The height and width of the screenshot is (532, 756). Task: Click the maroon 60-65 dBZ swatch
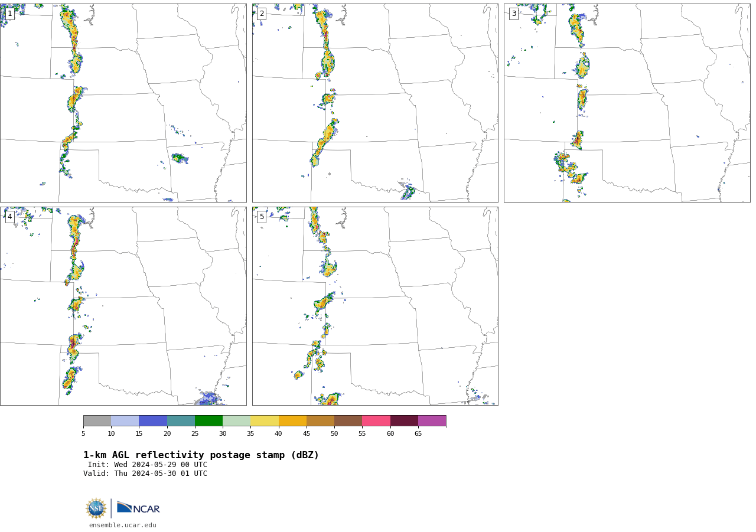pyautogui.click(x=404, y=420)
